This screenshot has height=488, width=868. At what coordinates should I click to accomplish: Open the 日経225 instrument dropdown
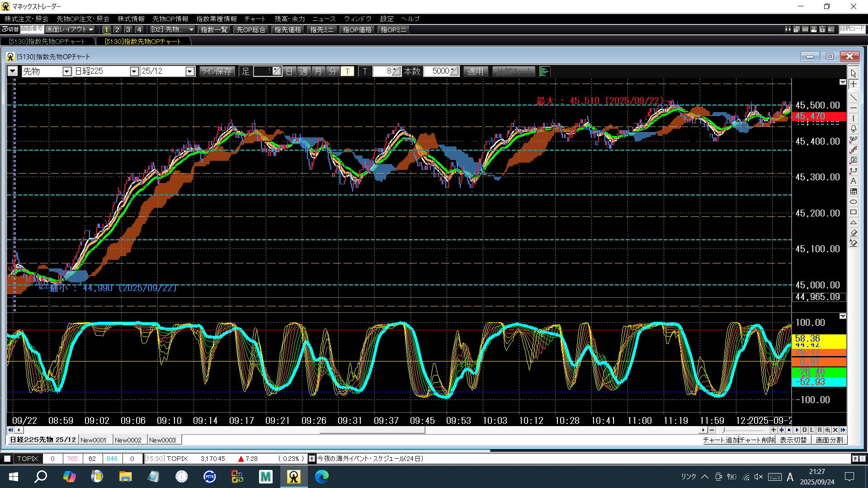click(x=134, y=71)
